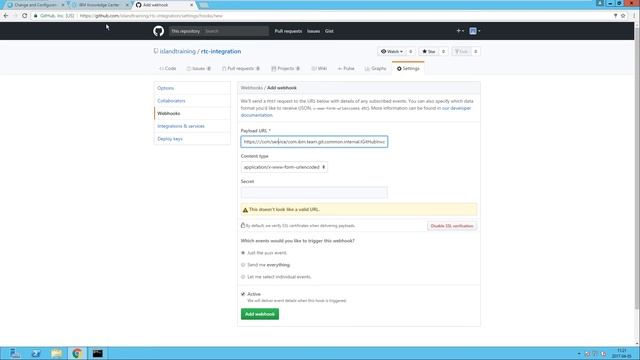
Task: Focus the Payload URL field
Action: pos(314,142)
